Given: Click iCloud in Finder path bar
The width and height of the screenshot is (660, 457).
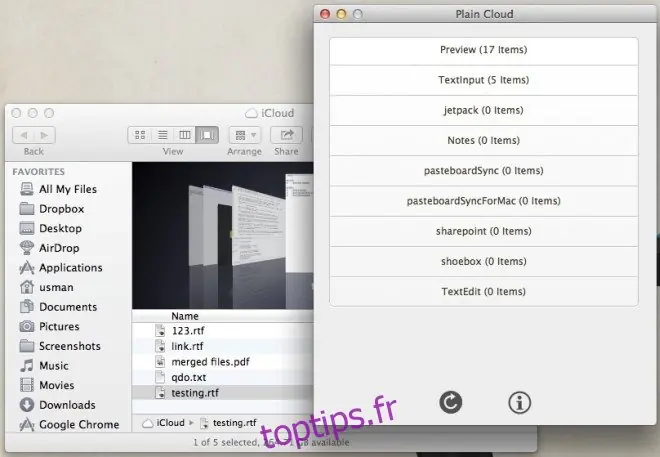Looking at the screenshot, I should click(164, 423).
